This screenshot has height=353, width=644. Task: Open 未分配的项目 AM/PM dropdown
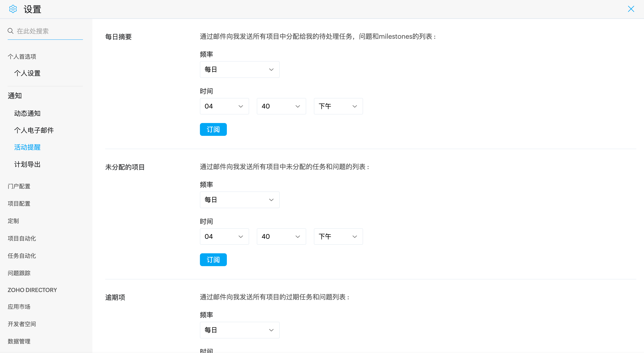point(338,237)
